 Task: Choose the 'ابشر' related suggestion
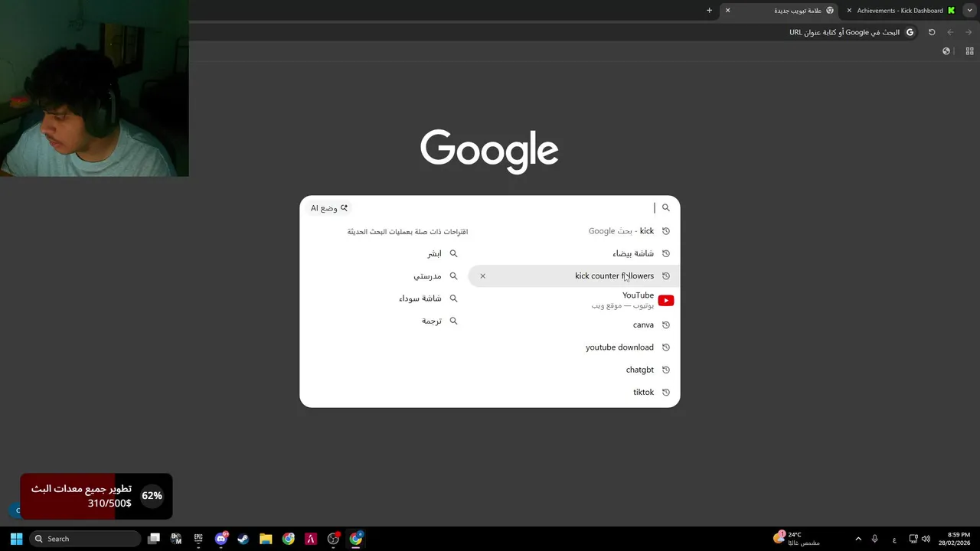coord(434,253)
